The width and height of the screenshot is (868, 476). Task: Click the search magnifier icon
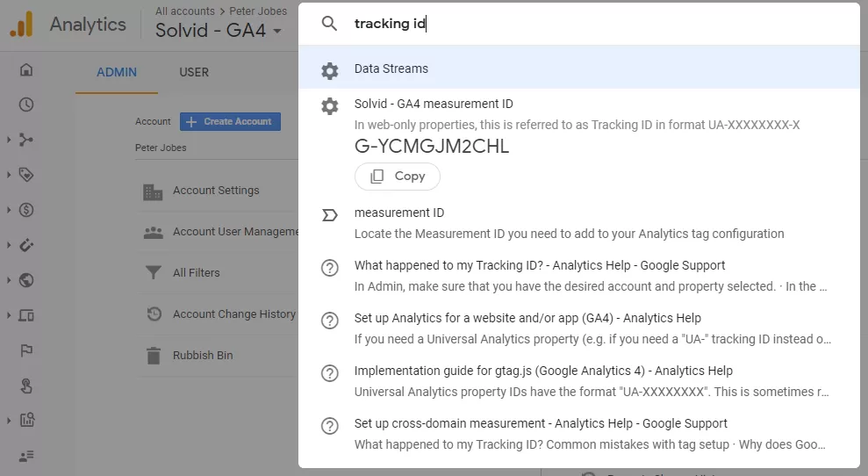329,24
